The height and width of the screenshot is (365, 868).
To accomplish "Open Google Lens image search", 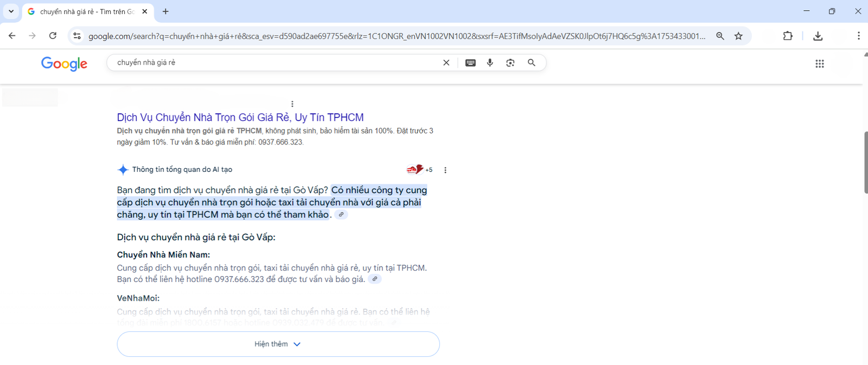I will click(x=510, y=62).
